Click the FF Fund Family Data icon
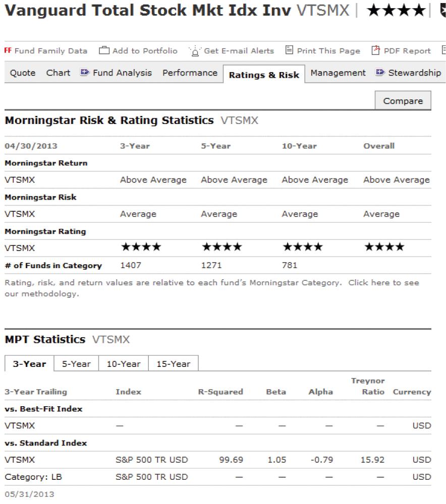The image size is (446, 504). [x=8, y=50]
